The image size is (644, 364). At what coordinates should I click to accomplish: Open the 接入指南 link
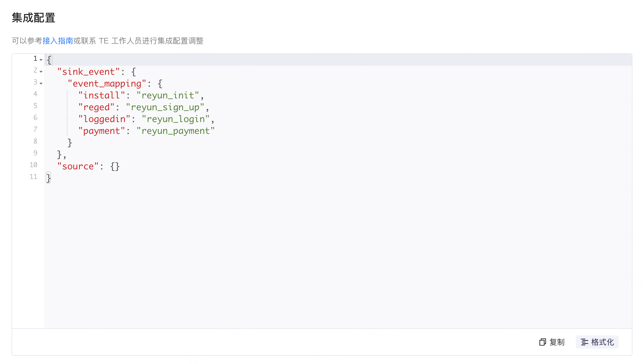tap(58, 41)
